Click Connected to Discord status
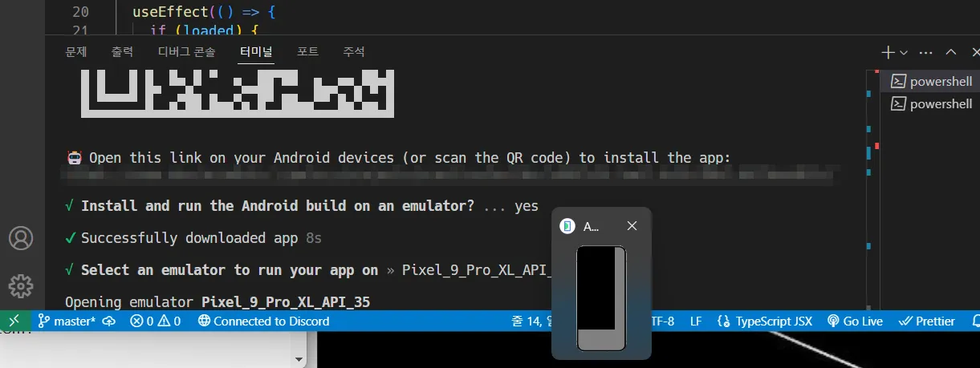Image resolution: width=980 pixels, height=368 pixels. click(x=264, y=321)
